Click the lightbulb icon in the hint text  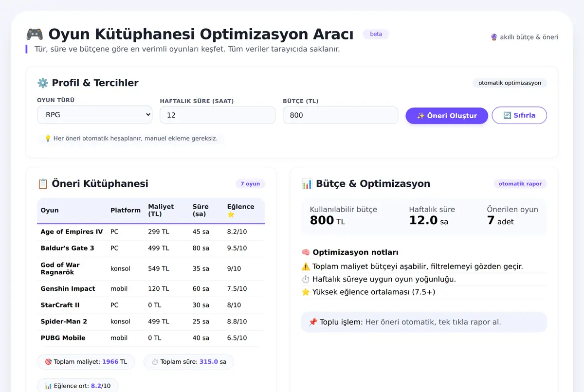click(x=48, y=139)
